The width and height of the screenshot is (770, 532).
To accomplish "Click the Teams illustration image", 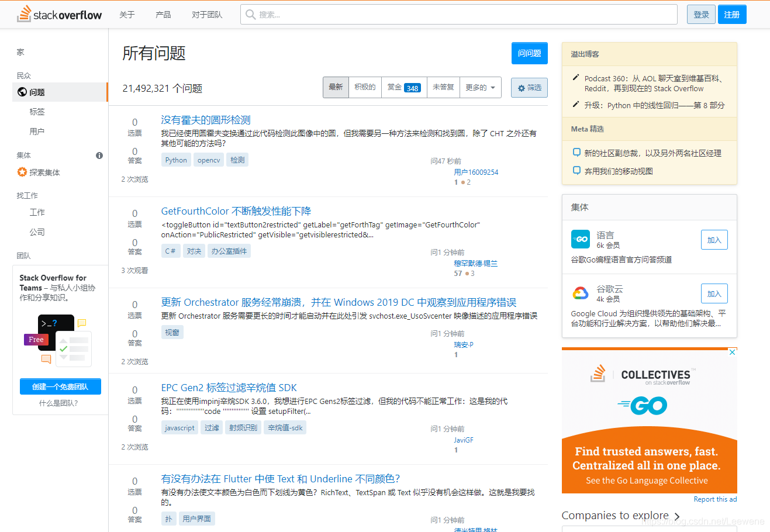I will pyautogui.click(x=57, y=340).
